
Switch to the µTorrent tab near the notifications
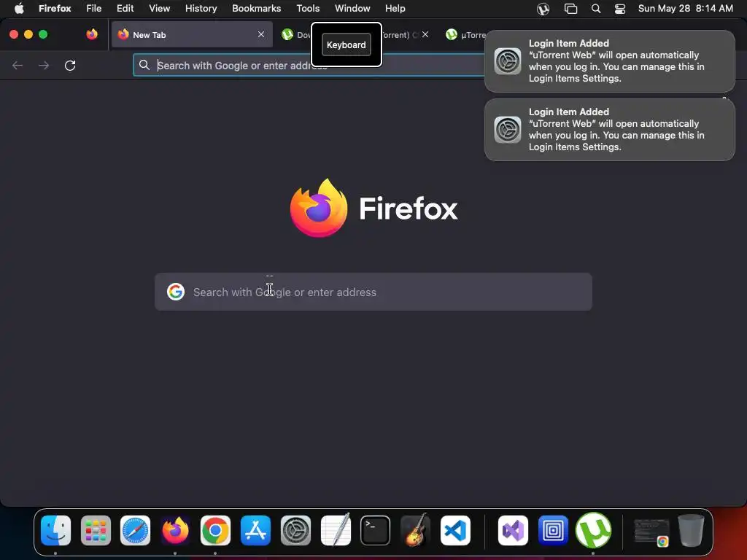(465, 34)
